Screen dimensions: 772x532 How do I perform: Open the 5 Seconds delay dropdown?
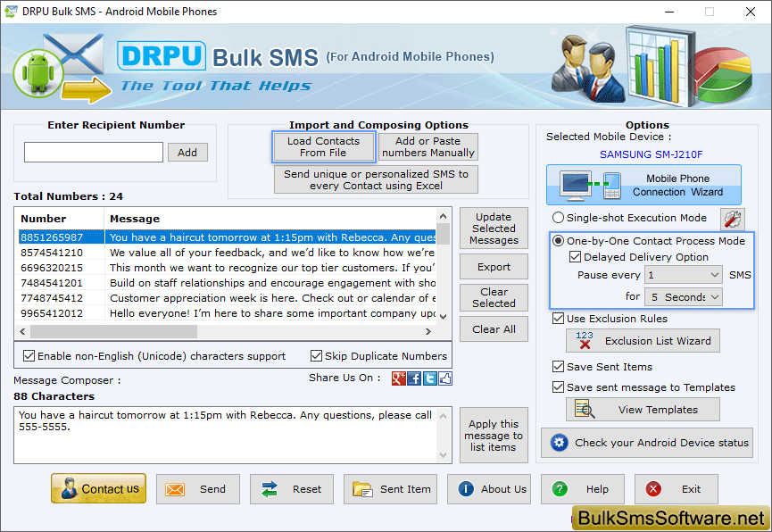684,297
